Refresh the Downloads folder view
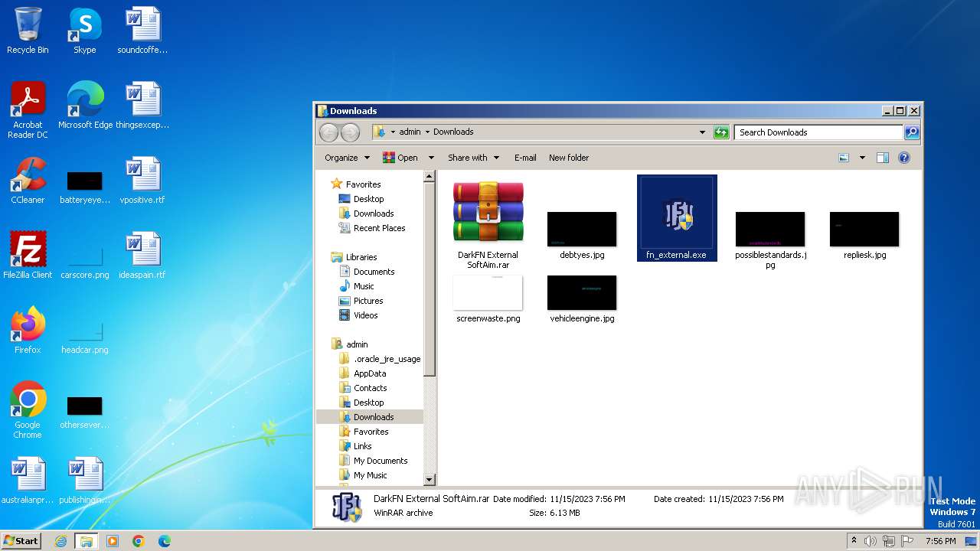 721,132
